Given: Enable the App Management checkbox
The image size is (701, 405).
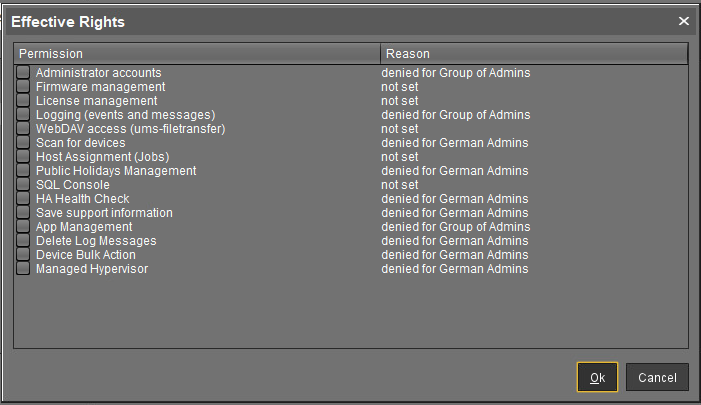Looking at the screenshot, I should click(23, 227).
